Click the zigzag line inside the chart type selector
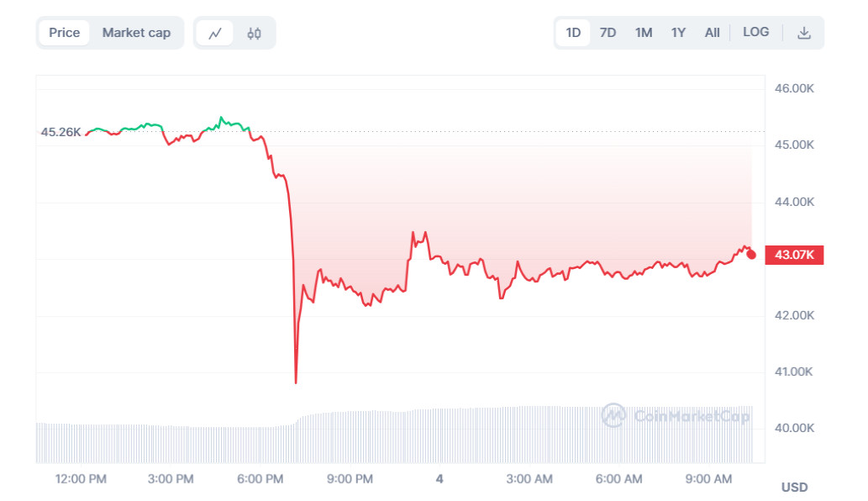 pyautogui.click(x=214, y=32)
